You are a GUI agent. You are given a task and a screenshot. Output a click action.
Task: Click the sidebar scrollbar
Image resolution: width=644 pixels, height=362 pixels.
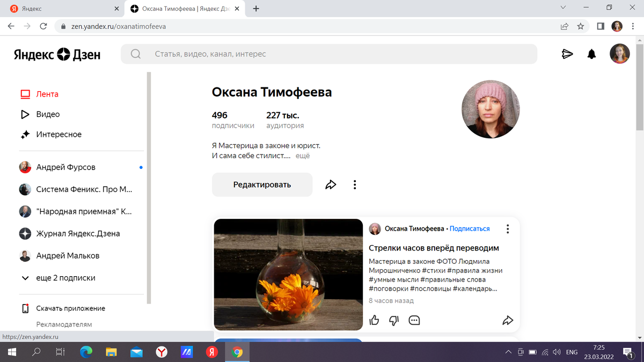click(149, 188)
